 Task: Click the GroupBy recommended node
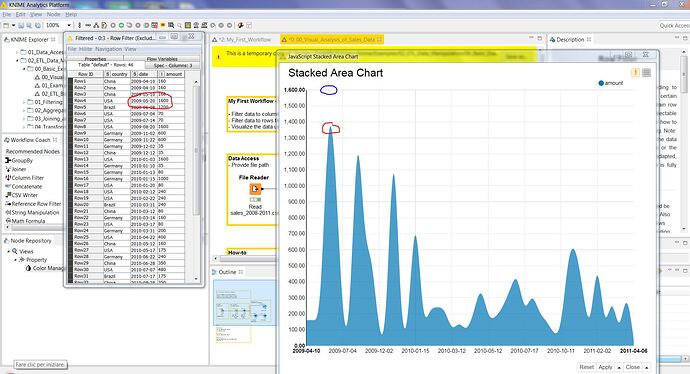(19, 161)
